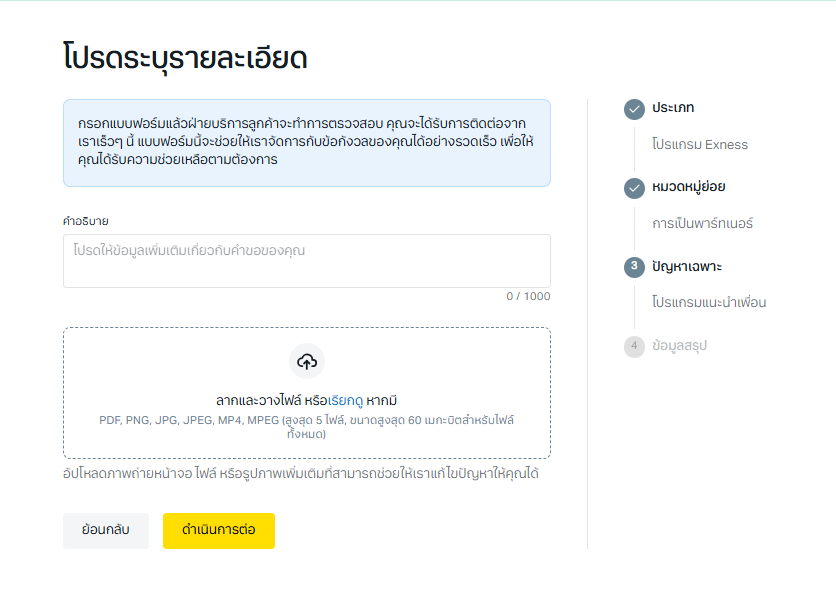Click the checkmark icon beside ประเภท
Image resolution: width=836 pixels, height=592 pixels.
634,109
